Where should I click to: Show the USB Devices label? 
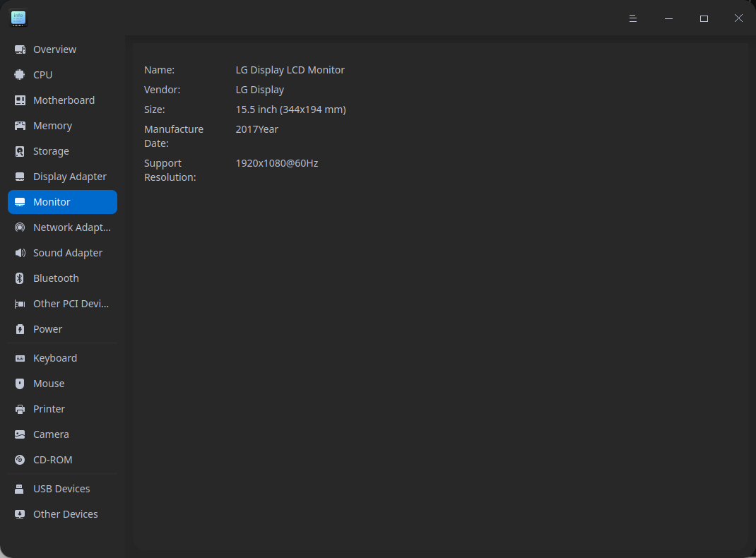coord(61,489)
